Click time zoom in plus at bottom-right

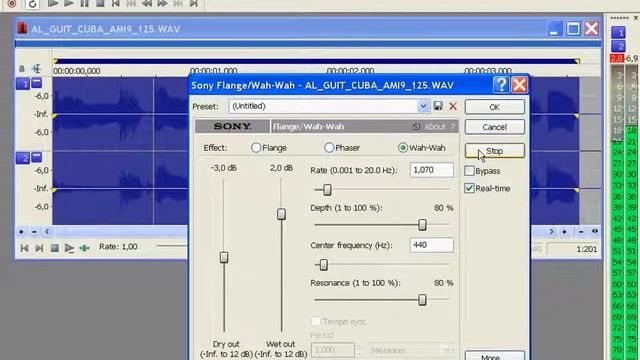click(564, 232)
